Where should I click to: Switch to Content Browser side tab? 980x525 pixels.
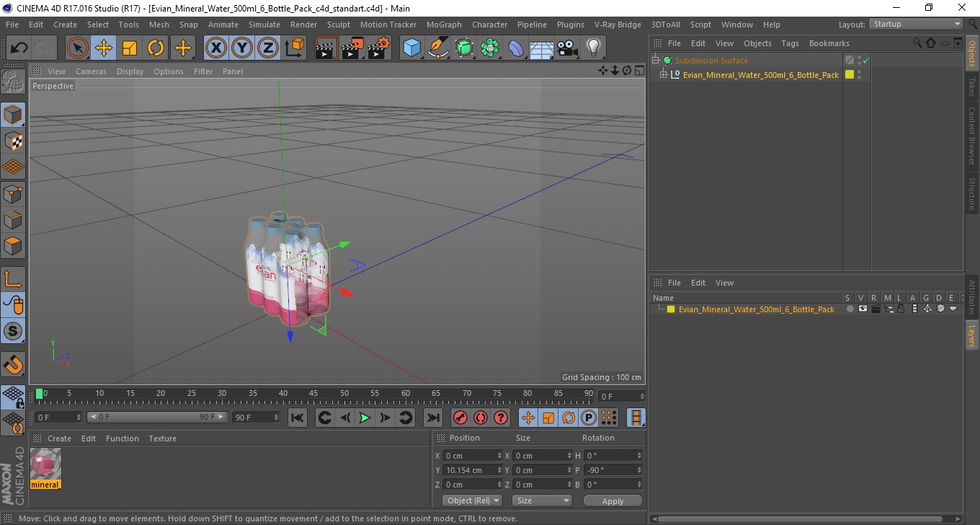click(x=972, y=136)
